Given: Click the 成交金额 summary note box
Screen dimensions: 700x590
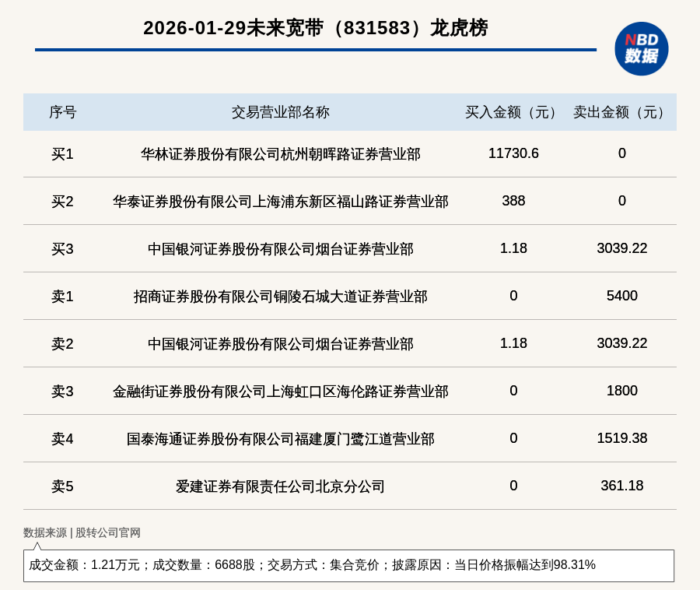Looking at the screenshot, I should coord(348,565).
